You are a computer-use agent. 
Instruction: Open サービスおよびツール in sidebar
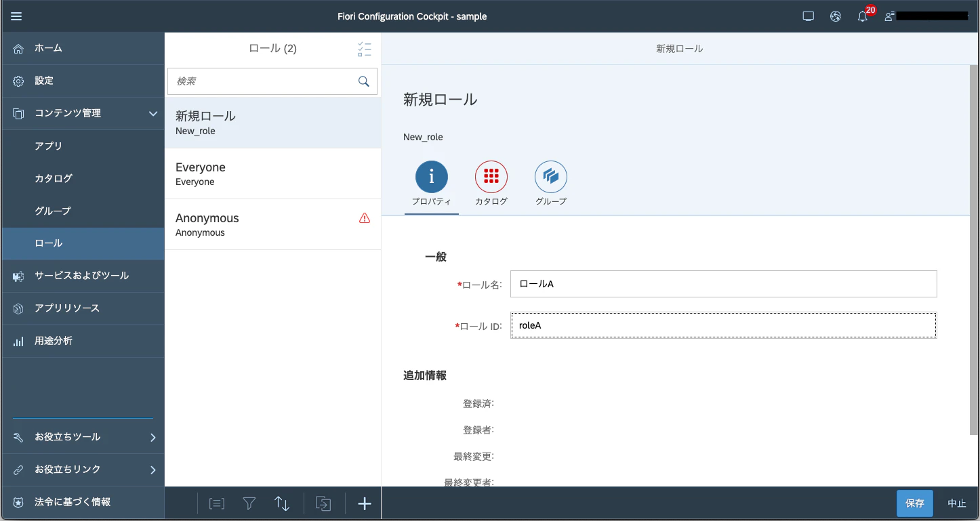click(x=83, y=276)
